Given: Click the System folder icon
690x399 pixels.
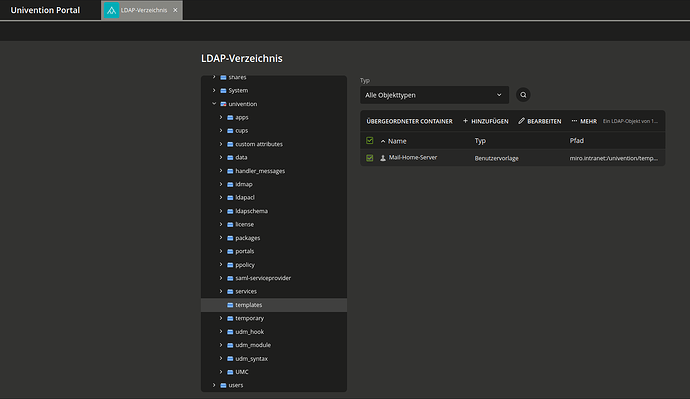Looking at the screenshot, I should (223, 91).
